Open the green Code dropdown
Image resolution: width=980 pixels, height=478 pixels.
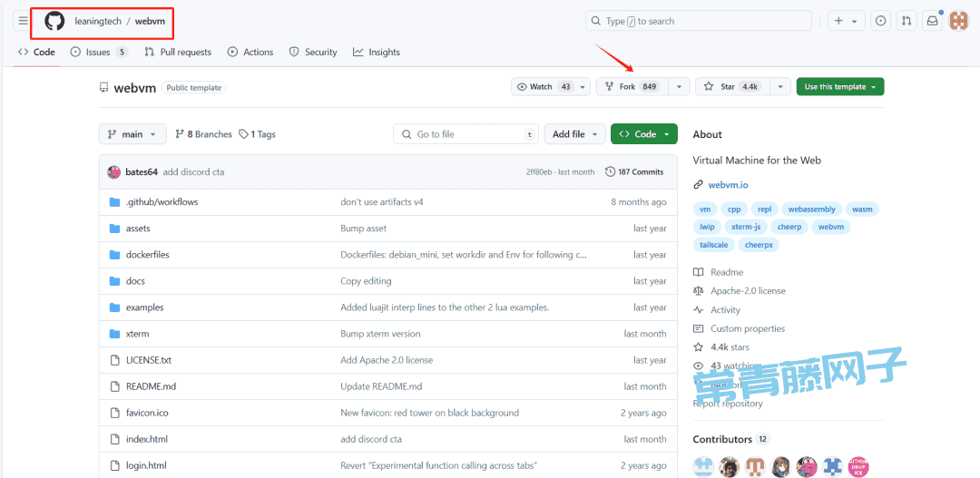643,134
